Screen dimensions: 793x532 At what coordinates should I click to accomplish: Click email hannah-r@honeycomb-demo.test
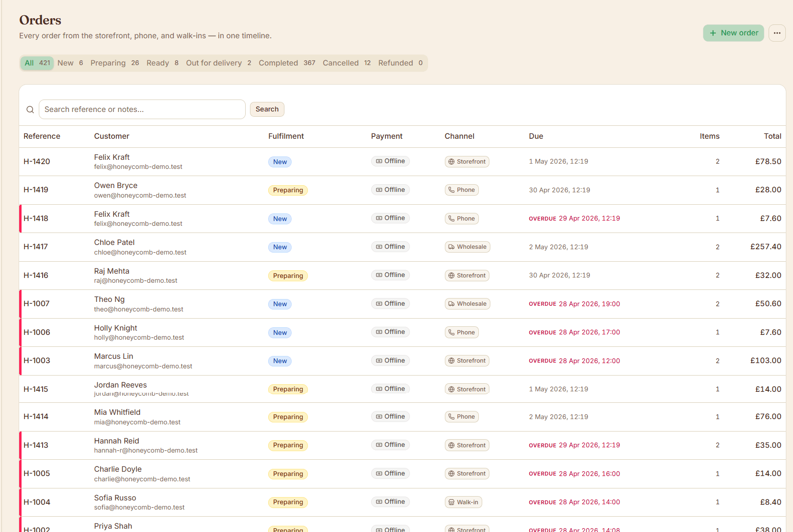click(x=146, y=451)
